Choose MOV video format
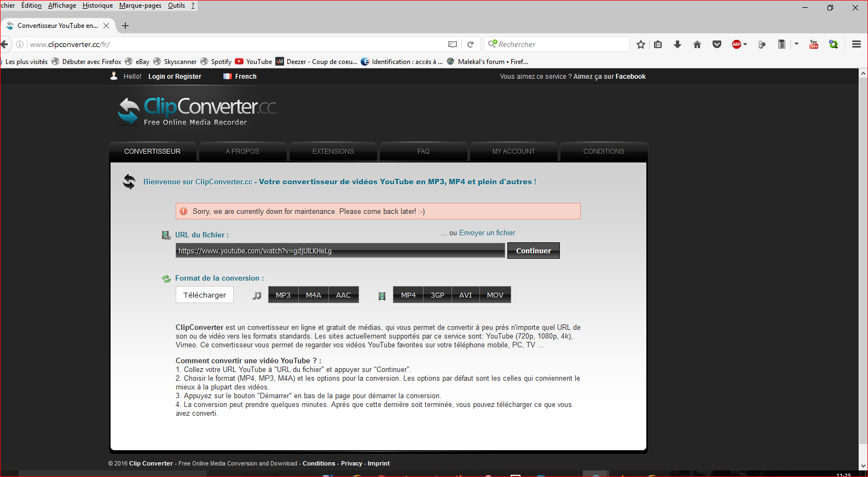The image size is (868, 477). click(495, 295)
